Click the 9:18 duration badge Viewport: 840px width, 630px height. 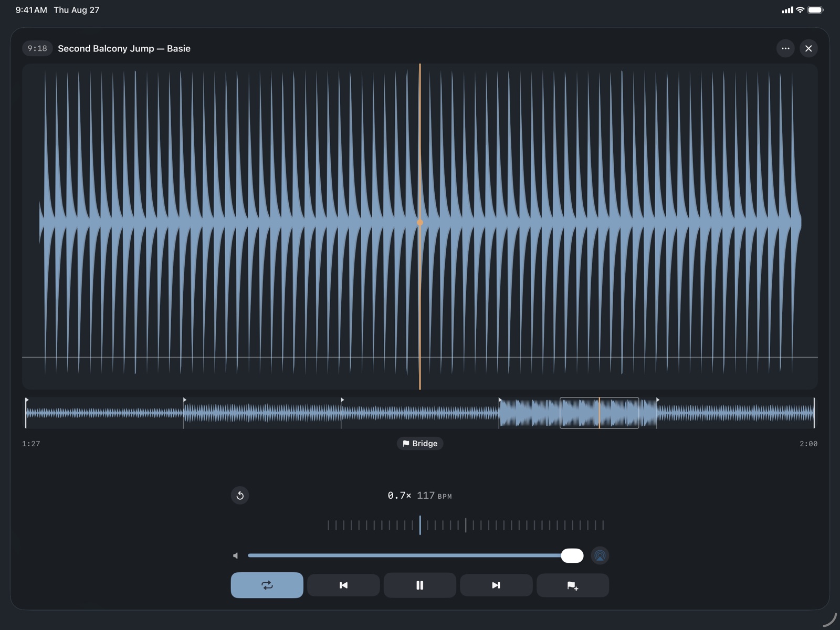pos(37,48)
